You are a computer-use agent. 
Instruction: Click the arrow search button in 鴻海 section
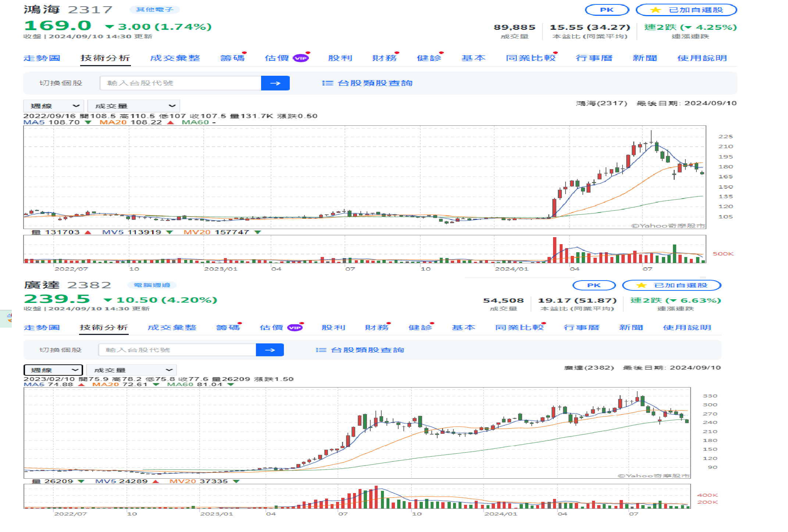pyautogui.click(x=275, y=83)
